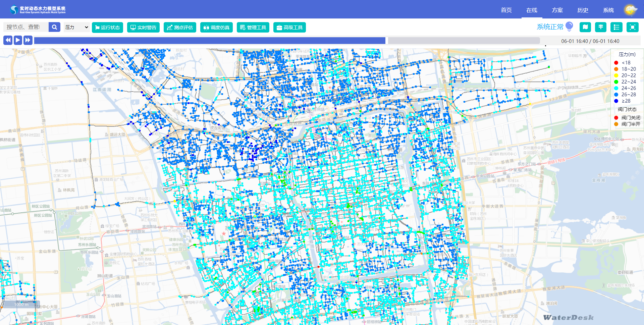This screenshot has width=644, height=325.
Task: Click the signpost marker icon
Action: [600, 27]
